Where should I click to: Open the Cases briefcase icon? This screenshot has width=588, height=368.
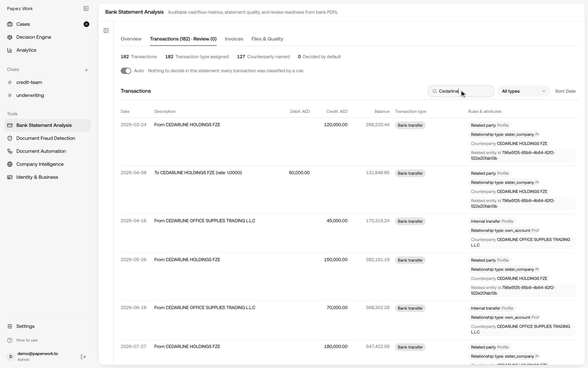[10, 24]
